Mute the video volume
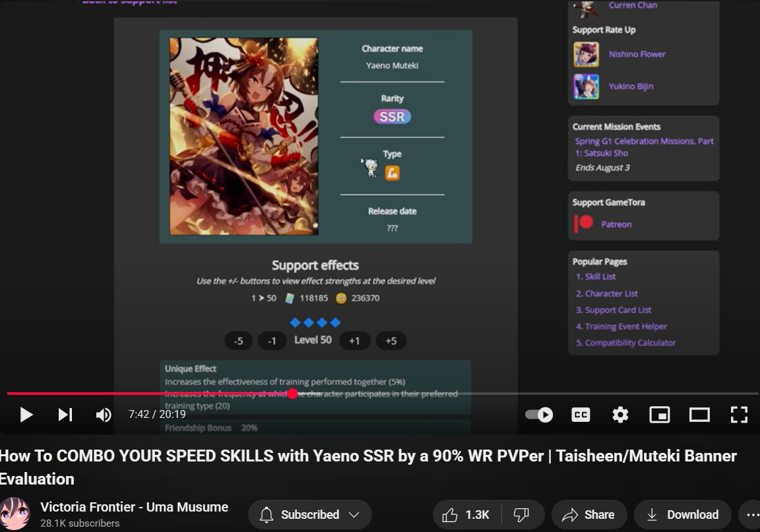This screenshot has height=532, width=760. pos(104,415)
